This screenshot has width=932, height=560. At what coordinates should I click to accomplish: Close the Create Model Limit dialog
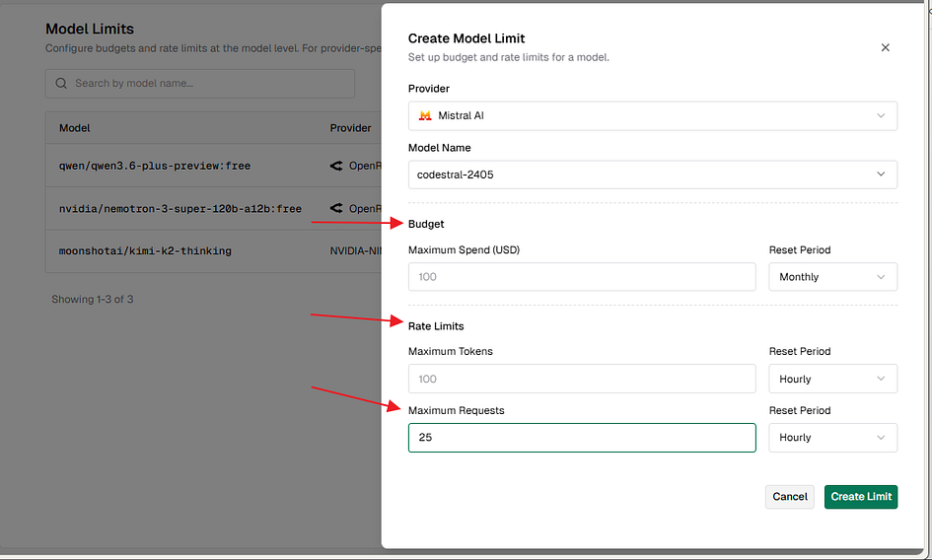[885, 47]
